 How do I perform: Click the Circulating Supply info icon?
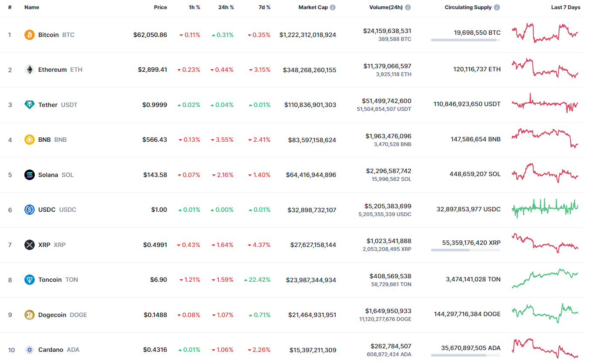(497, 7)
